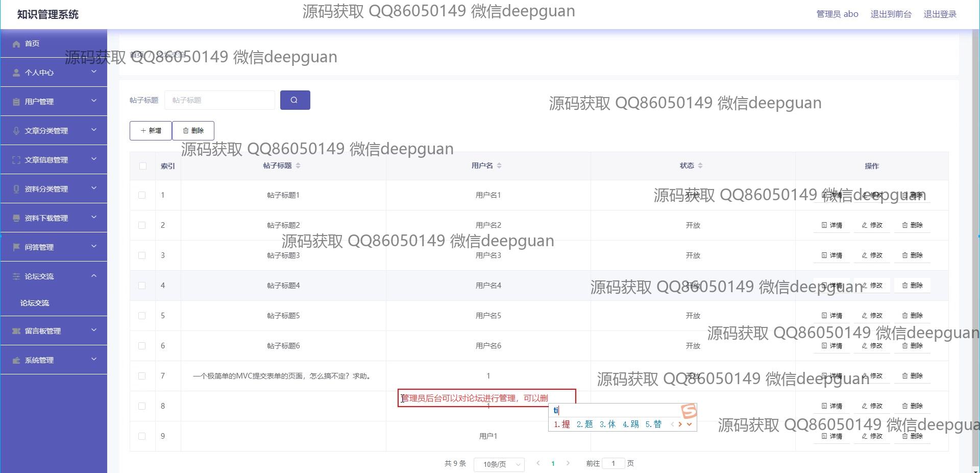Click the frame icon beside 文章信息管理
Viewport: 980px width, 473px height.
pyautogui.click(x=16, y=160)
